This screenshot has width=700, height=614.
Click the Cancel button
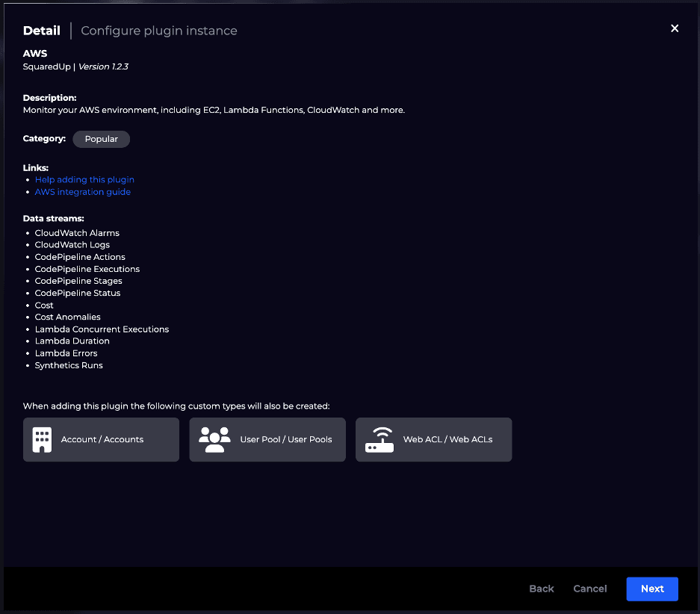(589, 589)
